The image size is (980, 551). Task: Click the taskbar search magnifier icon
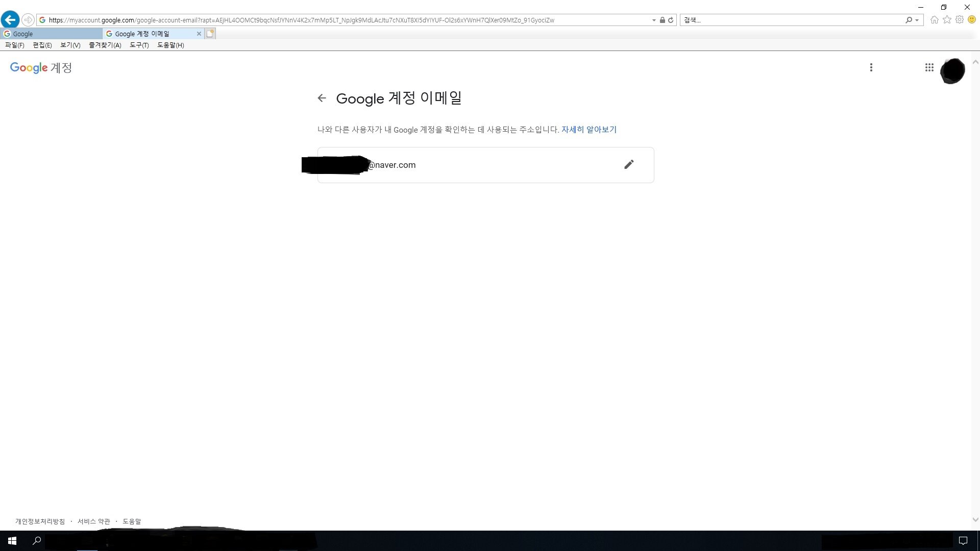click(x=37, y=541)
